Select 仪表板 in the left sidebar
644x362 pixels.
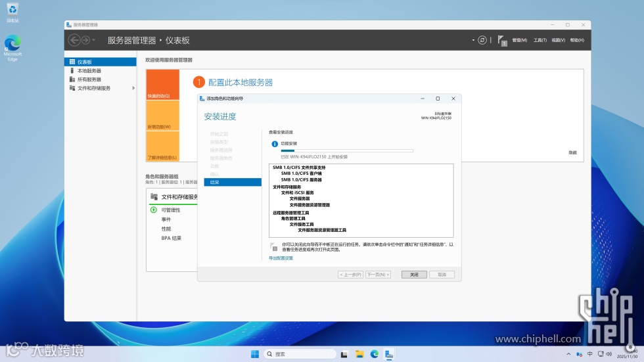coord(100,62)
